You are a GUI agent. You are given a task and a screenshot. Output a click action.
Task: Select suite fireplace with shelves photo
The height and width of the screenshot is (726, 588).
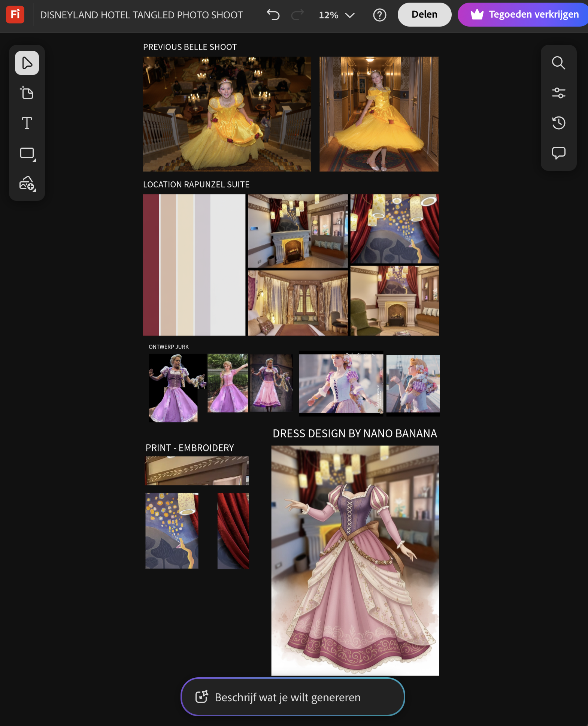(298, 231)
